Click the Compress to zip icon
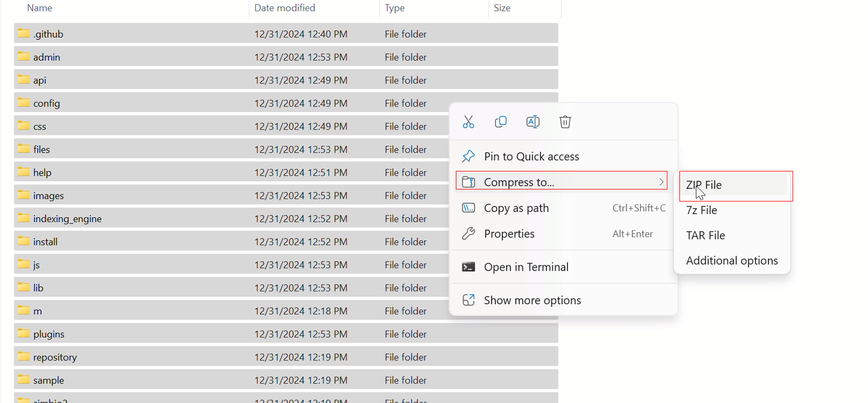The width and height of the screenshot is (868, 403). tap(468, 182)
